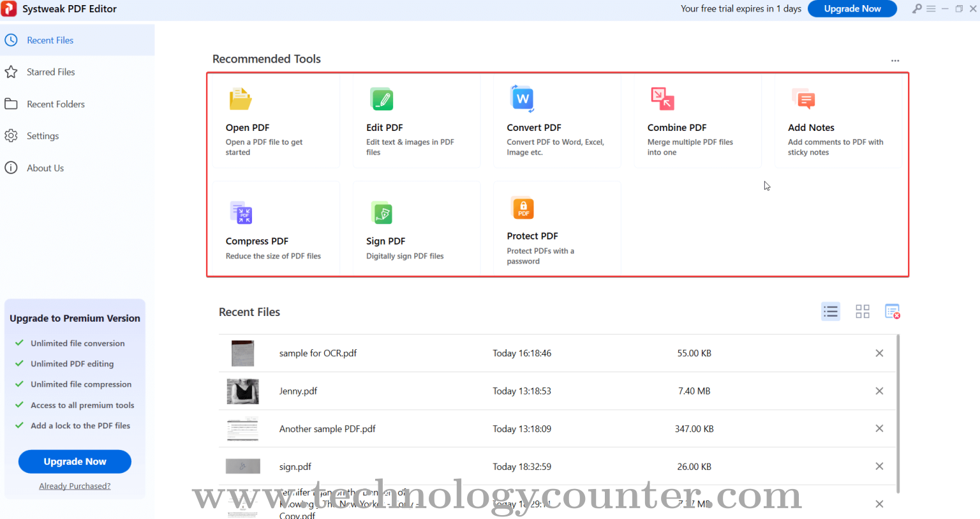Image resolution: width=980 pixels, height=519 pixels.
Task: Click the Add a lock to the PDF files text
Action: [80, 426]
